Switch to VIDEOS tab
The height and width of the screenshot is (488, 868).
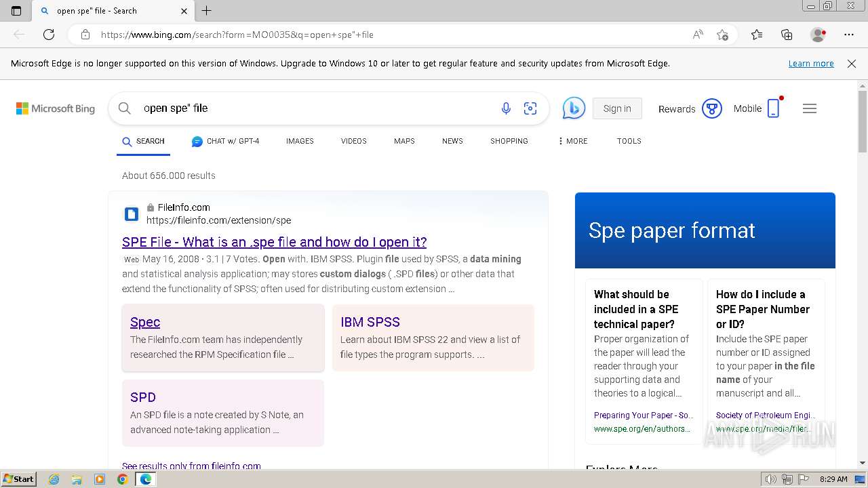353,141
